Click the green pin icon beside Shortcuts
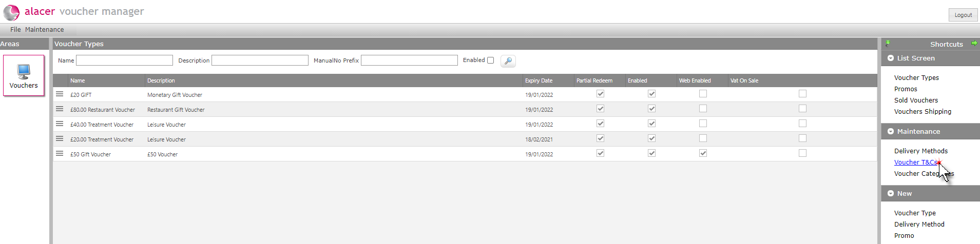This screenshot has height=244, width=980. [888, 44]
